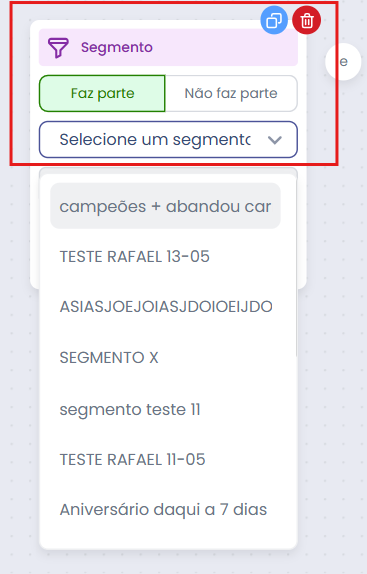Pick 'Aniversário daqui a 7 dias'
The width and height of the screenshot is (367, 574).
point(165,510)
